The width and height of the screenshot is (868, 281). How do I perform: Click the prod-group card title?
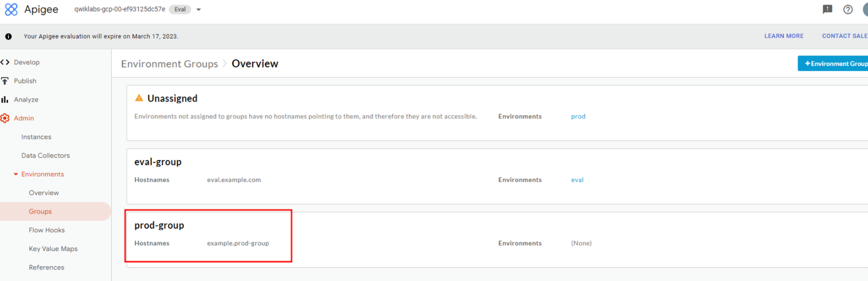point(159,225)
